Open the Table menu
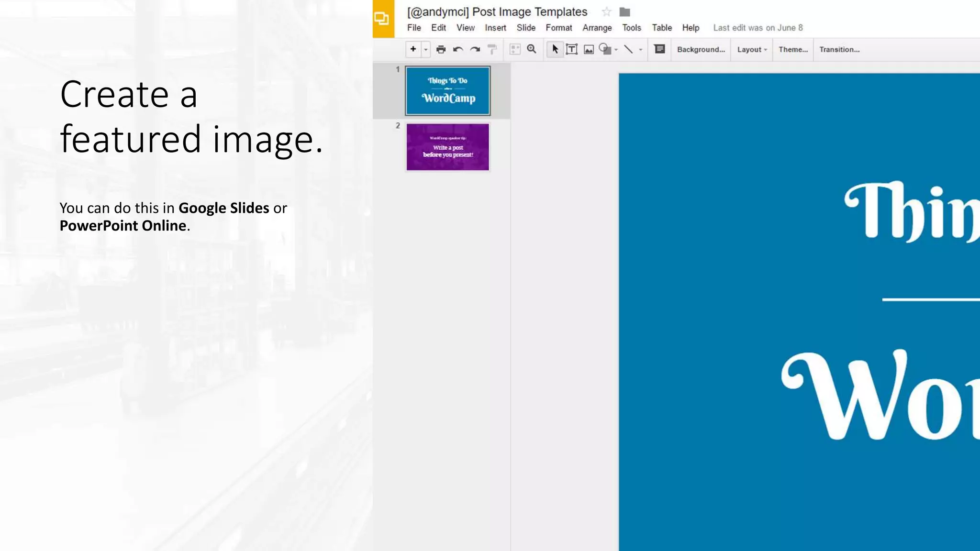Viewport: 980px width, 551px height. tap(662, 28)
